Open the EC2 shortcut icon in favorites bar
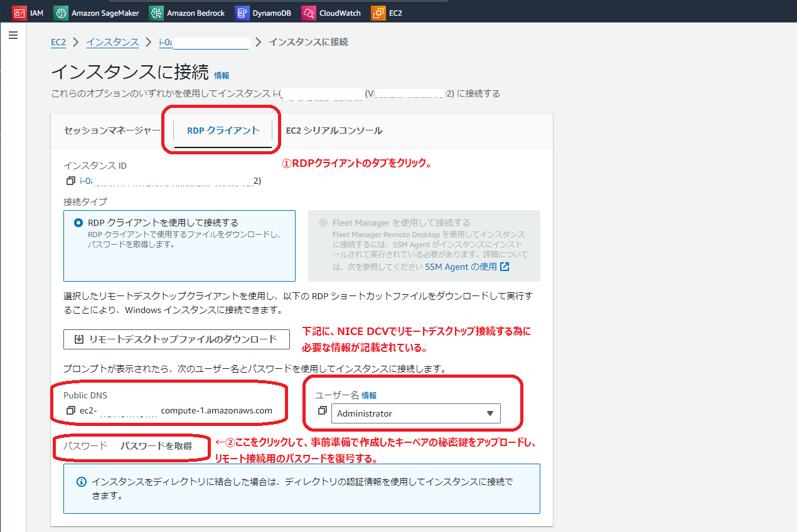797x532 pixels. pos(378,13)
